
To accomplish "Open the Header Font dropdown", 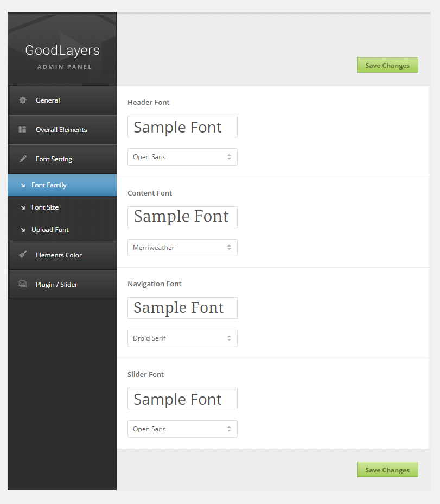I will click(182, 157).
